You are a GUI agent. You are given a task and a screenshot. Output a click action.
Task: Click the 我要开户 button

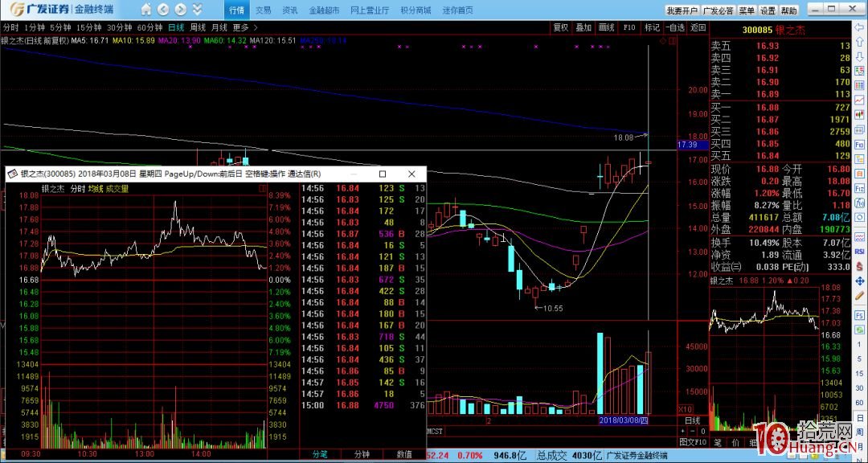pos(682,10)
